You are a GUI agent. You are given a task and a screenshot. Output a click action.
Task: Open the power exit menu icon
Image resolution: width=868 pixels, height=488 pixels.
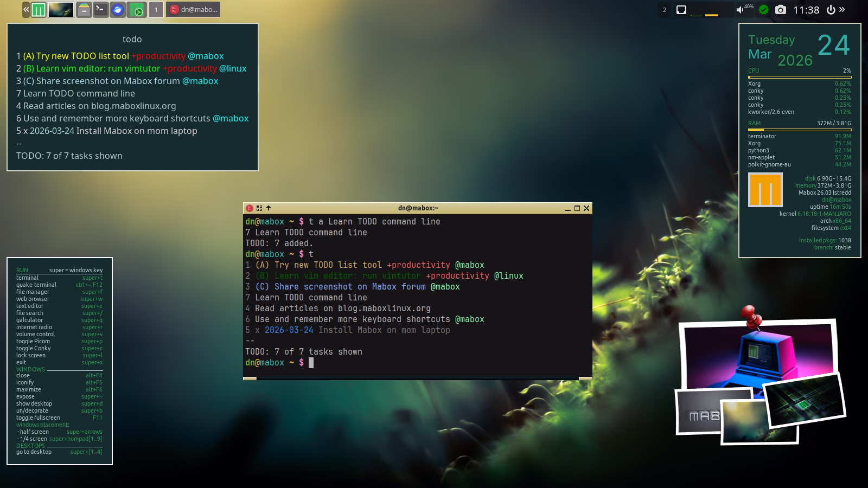pos(831,10)
